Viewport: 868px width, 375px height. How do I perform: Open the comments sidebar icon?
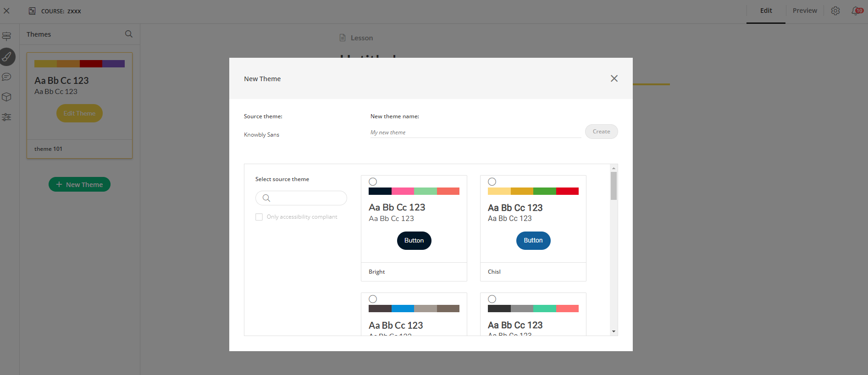pos(6,77)
